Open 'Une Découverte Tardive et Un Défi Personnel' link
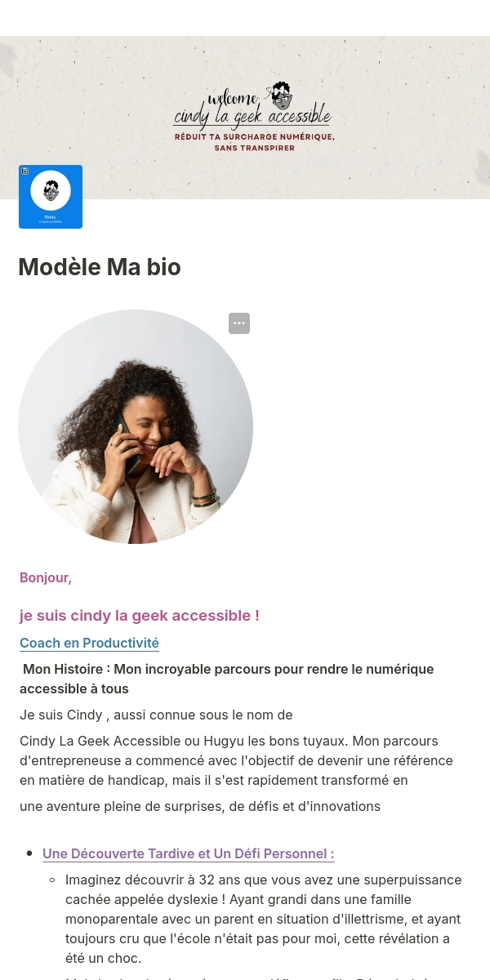 (189, 853)
